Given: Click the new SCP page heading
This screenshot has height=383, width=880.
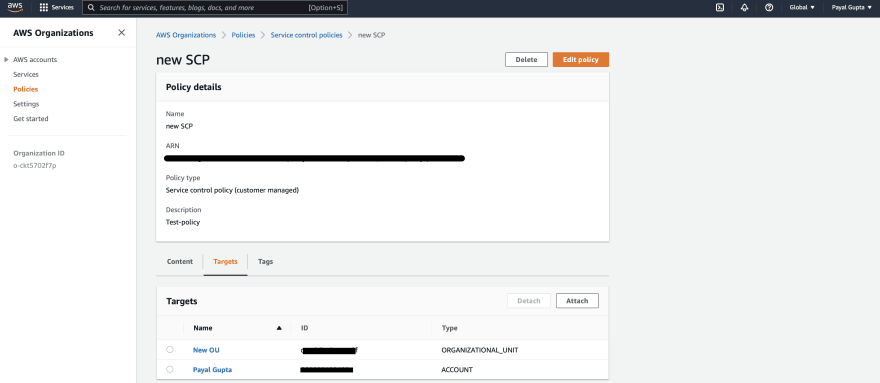Looking at the screenshot, I should (183, 60).
